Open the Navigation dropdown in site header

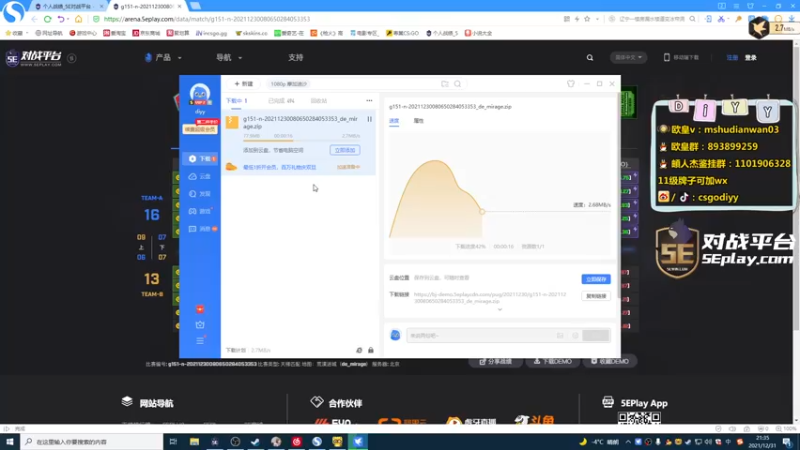point(229,58)
